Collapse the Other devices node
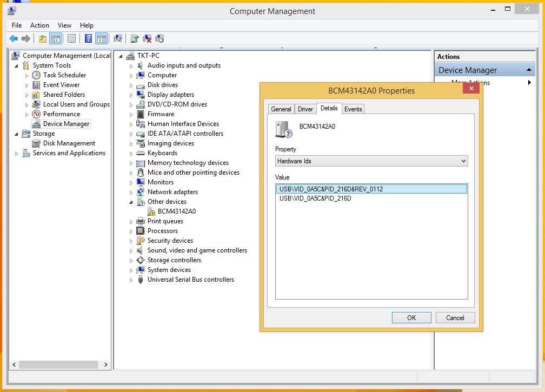545x392 pixels. (131, 202)
